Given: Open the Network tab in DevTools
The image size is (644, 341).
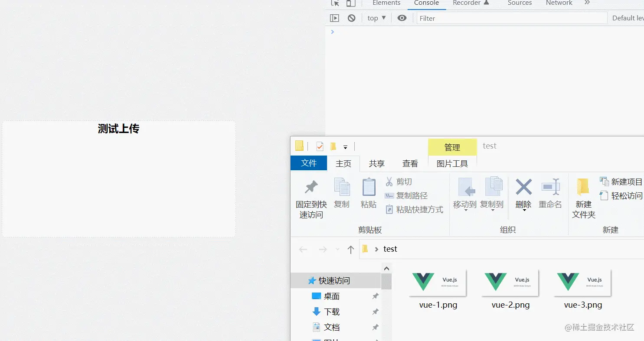Looking at the screenshot, I should (x=559, y=3).
